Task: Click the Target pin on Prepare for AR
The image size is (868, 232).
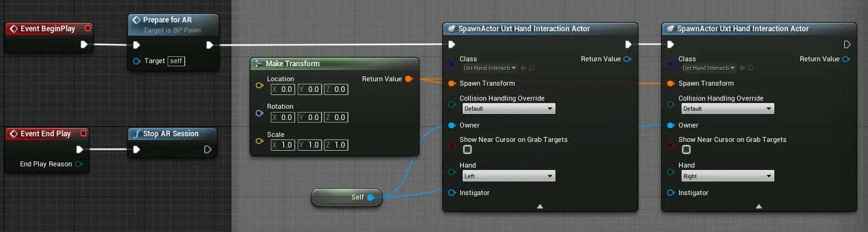Action: [x=137, y=61]
